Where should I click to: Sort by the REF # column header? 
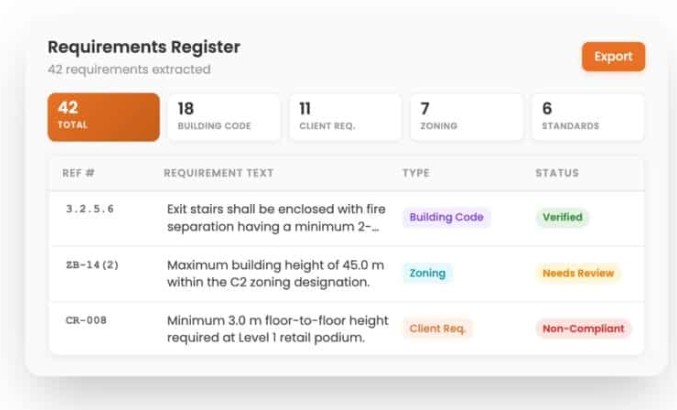pyautogui.click(x=78, y=173)
